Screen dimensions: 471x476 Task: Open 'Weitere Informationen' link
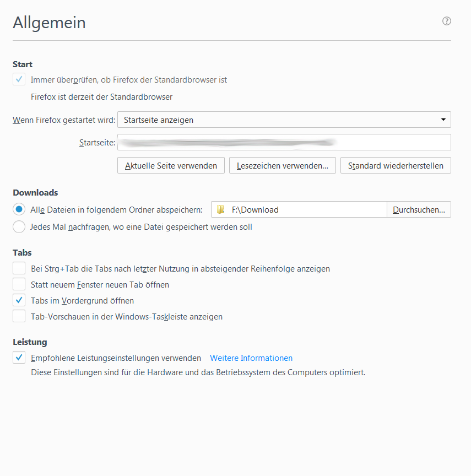251,358
